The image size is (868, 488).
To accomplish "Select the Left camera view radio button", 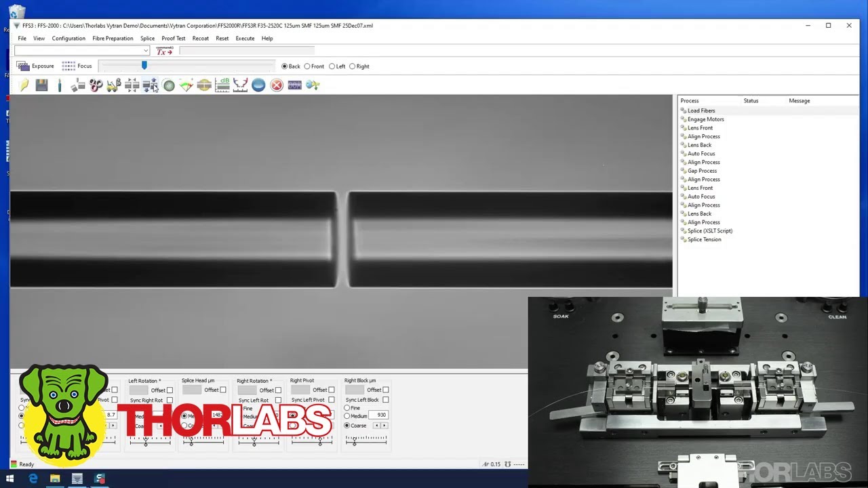I will (332, 66).
